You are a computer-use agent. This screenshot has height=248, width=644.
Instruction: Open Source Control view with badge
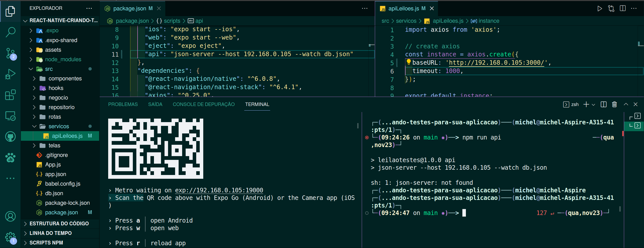[10, 53]
